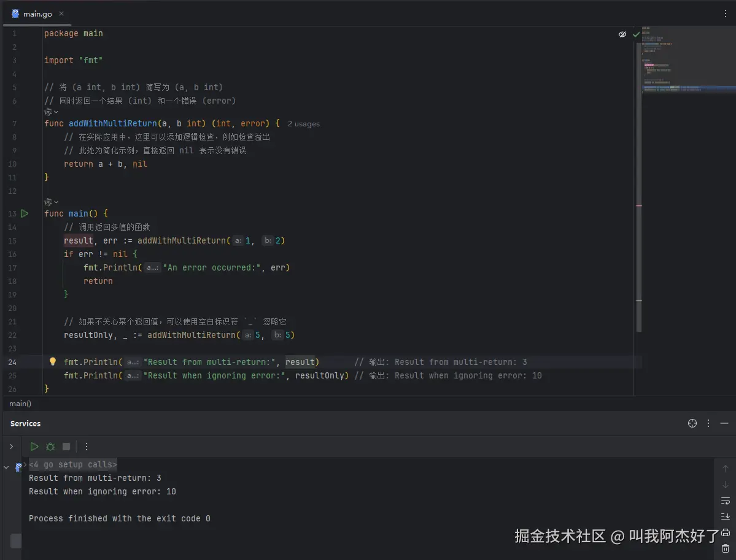736x560 pixels.
Task: Click the yellow lightbulb quick-fix icon
Action: pyautogui.click(x=53, y=362)
